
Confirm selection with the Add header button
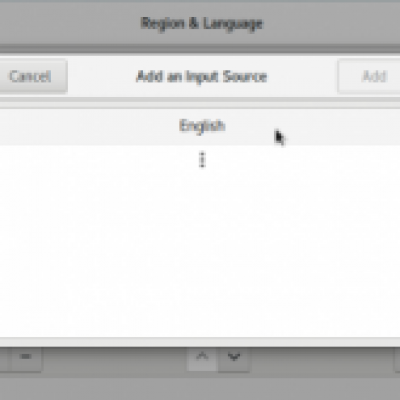click(x=370, y=76)
